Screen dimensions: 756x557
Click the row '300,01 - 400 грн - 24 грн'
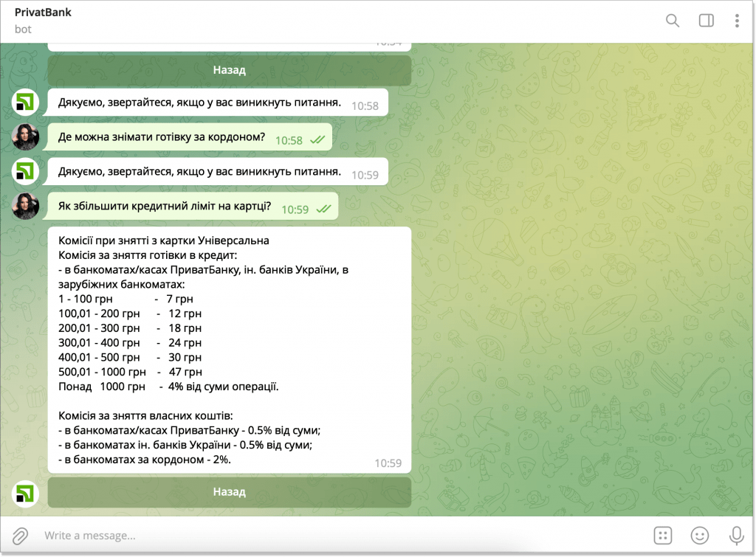pyautogui.click(x=130, y=343)
